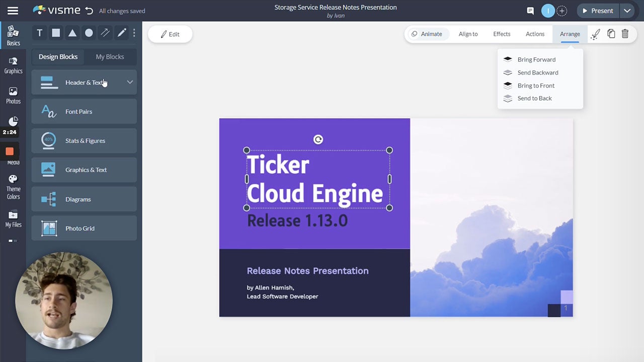
Task: Select the "Ticker Cloud Engine" title text
Action: coord(315,179)
